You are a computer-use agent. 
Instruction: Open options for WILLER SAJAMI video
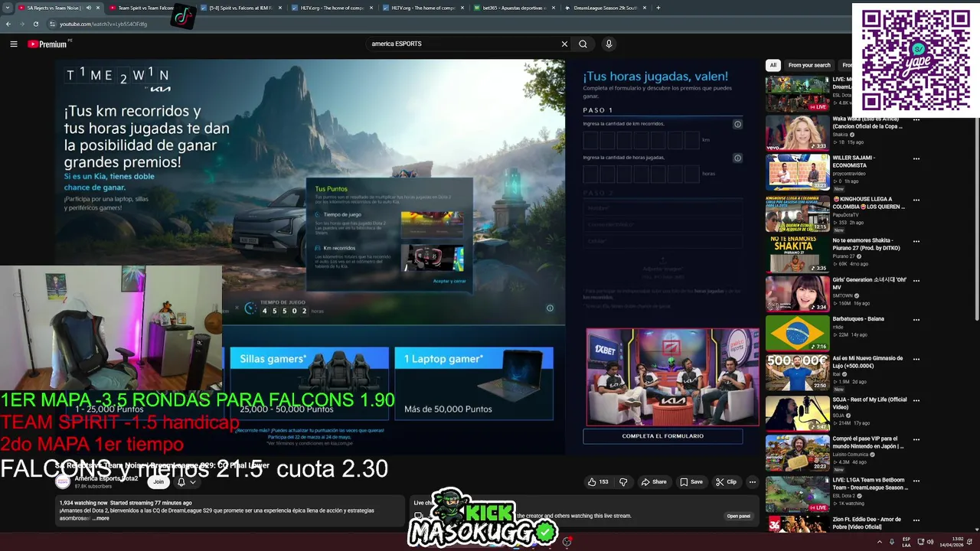click(x=916, y=159)
